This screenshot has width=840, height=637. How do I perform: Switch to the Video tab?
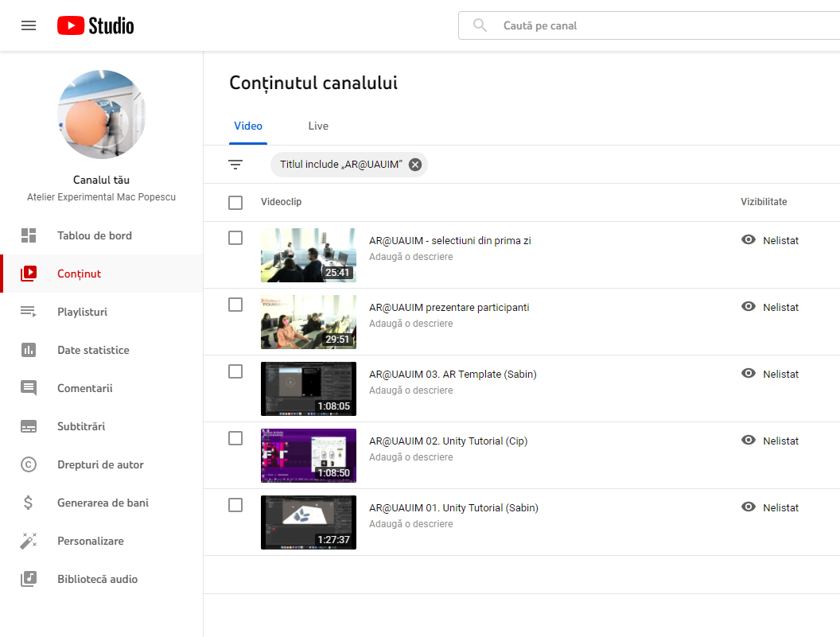point(248,126)
